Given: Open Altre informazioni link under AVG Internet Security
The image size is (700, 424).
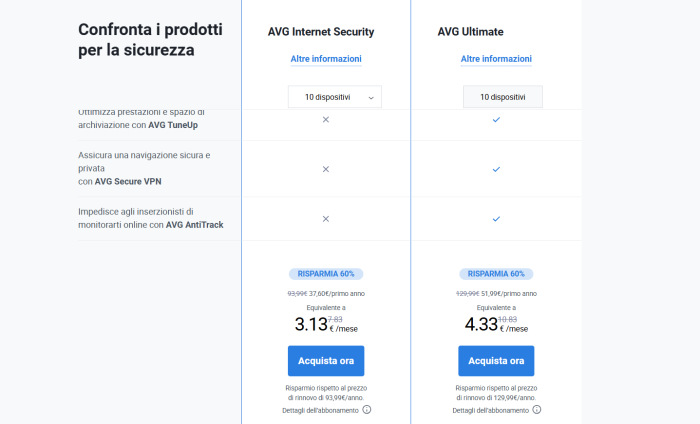Looking at the screenshot, I should coord(326,59).
